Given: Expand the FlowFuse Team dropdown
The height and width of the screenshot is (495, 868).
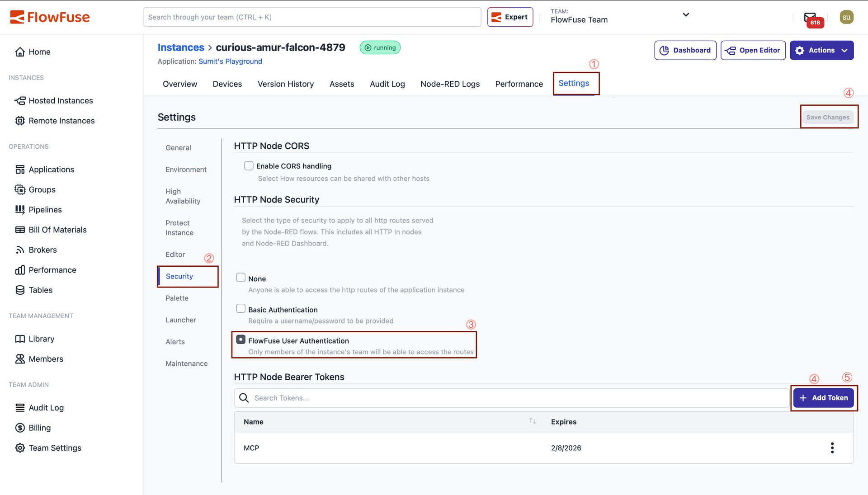Looking at the screenshot, I should pos(685,15).
